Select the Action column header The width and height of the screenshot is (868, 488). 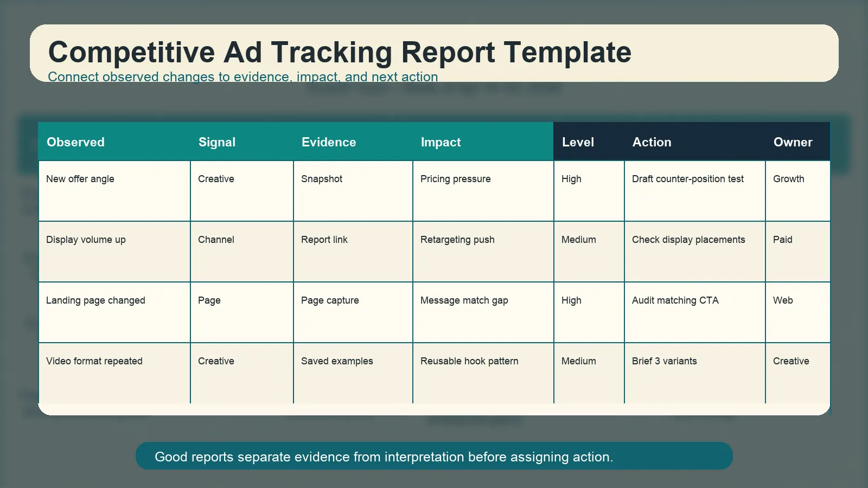652,142
